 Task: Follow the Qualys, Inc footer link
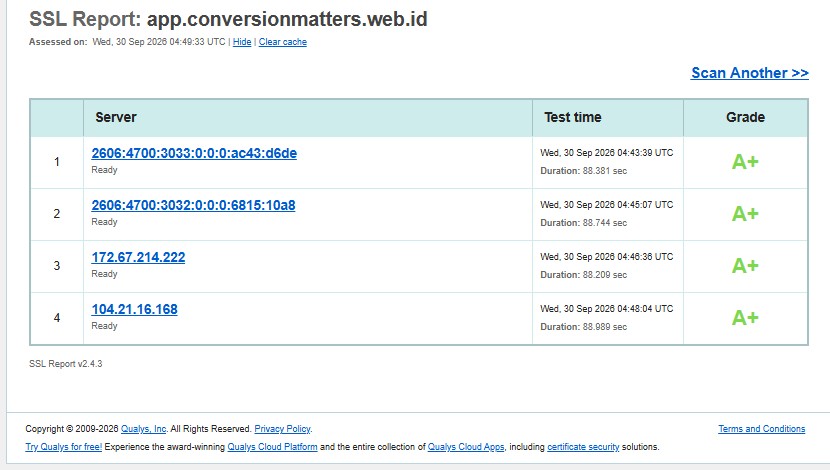point(143,429)
